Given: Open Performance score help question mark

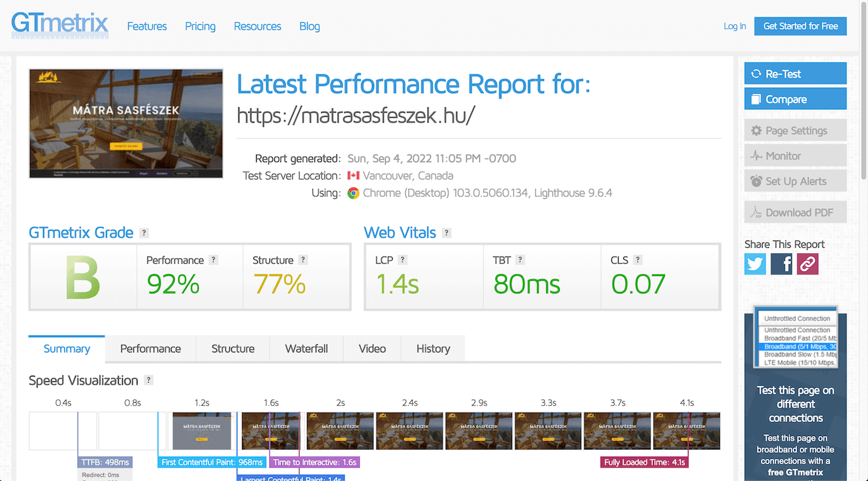Looking at the screenshot, I should (x=214, y=260).
